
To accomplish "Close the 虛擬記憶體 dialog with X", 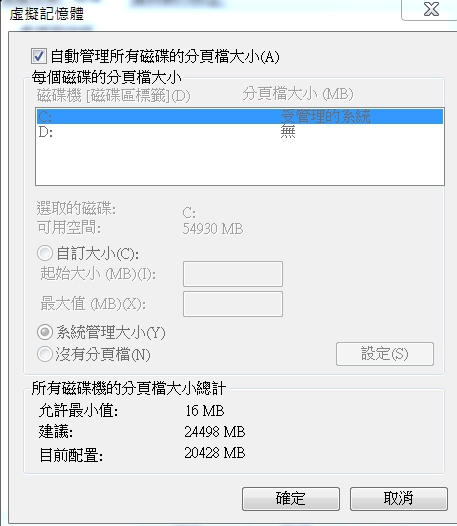I will (430, 10).
